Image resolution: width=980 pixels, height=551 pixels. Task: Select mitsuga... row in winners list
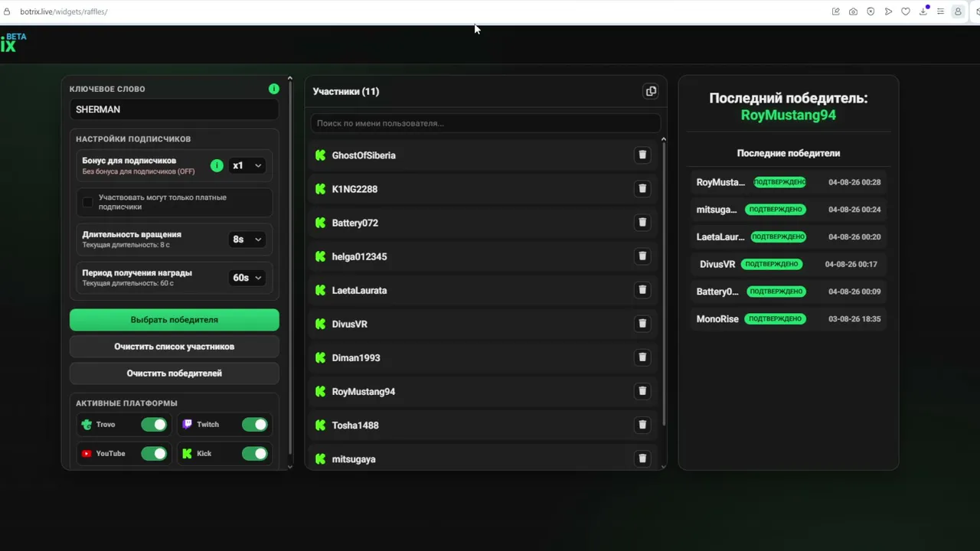789,210
